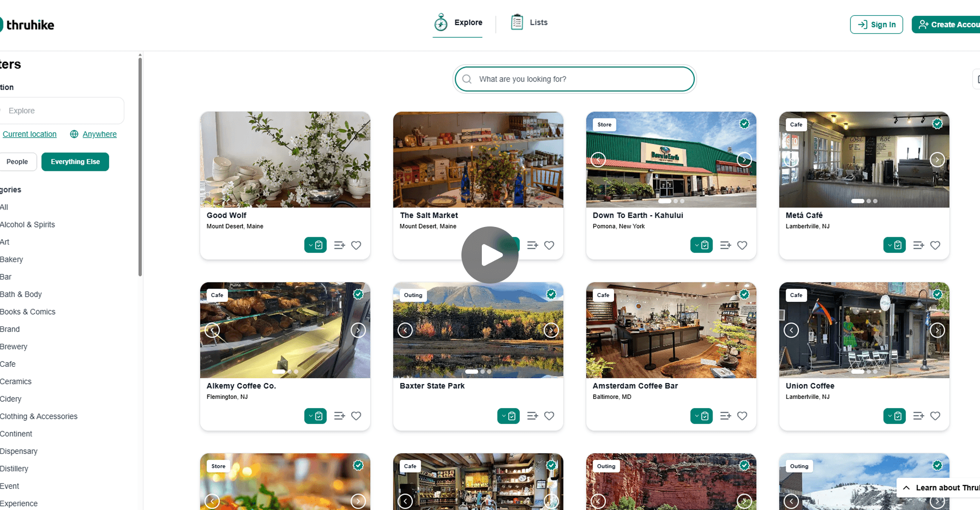Image resolution: width=980 pixels, height=510 pixels.
Task: Toggle the Everything Else filter
Action: click(75, 162)
